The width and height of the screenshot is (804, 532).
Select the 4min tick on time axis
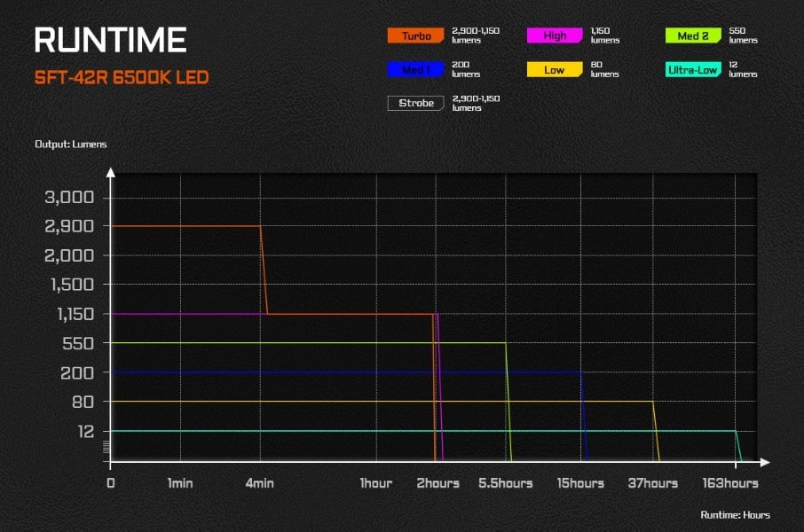point(259,483)
